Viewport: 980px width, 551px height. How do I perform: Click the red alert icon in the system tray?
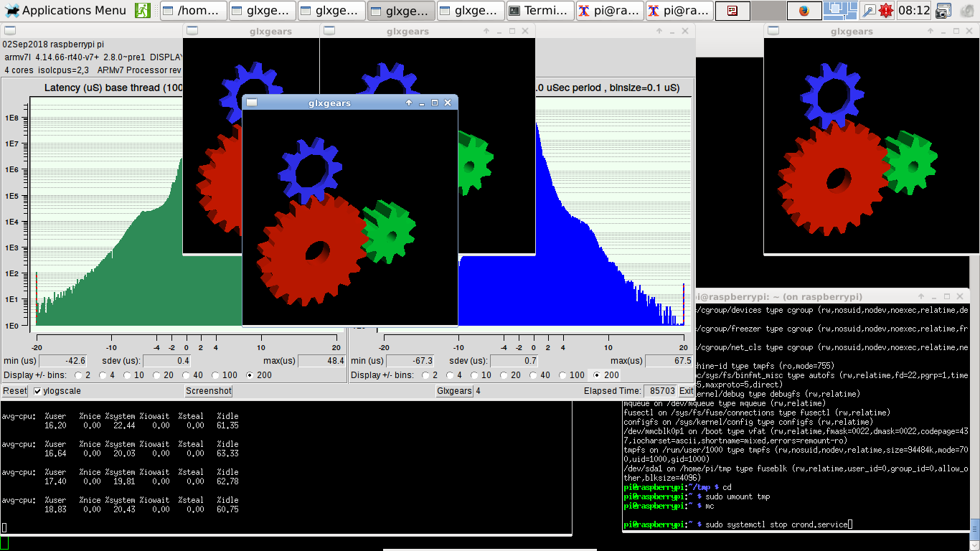[x=886, y=11]
